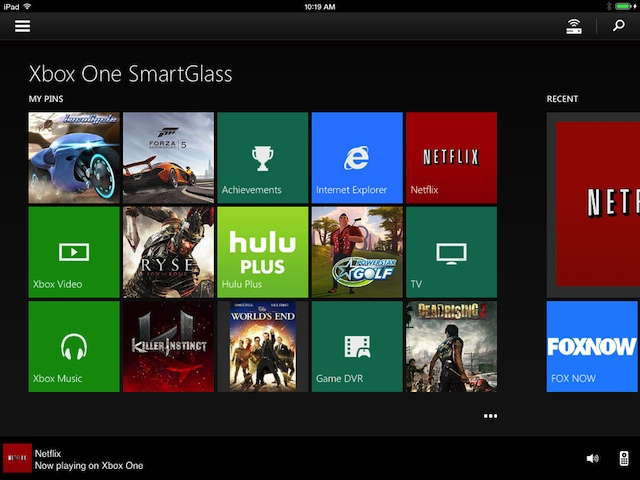The height and width of the screenshot is (480, 640).
Task: Open Dead Rising 3 game tile
Action: pos(451,346)
